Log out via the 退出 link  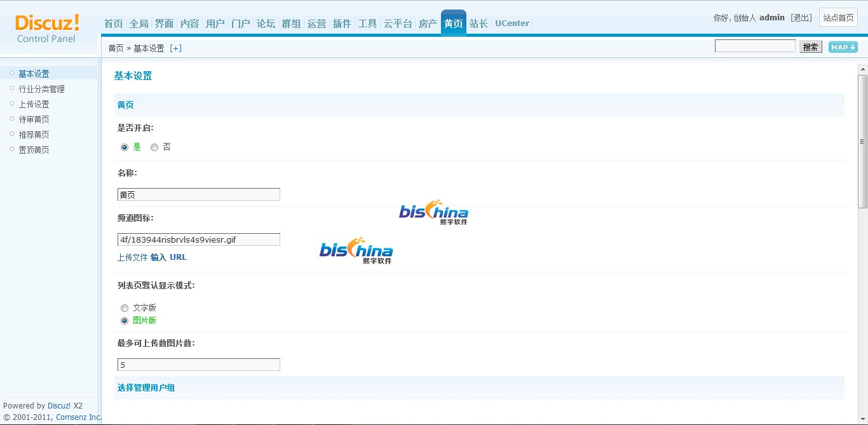coord(801,18)
